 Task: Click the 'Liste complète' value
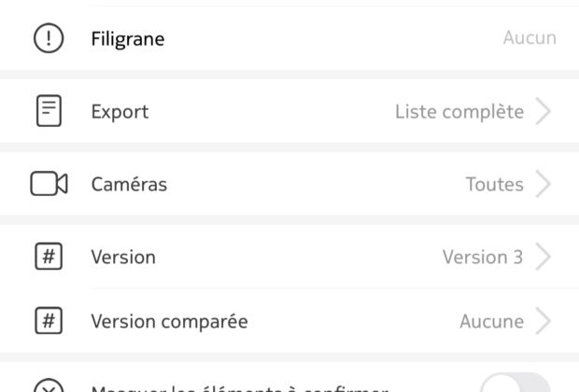(459, 112)
